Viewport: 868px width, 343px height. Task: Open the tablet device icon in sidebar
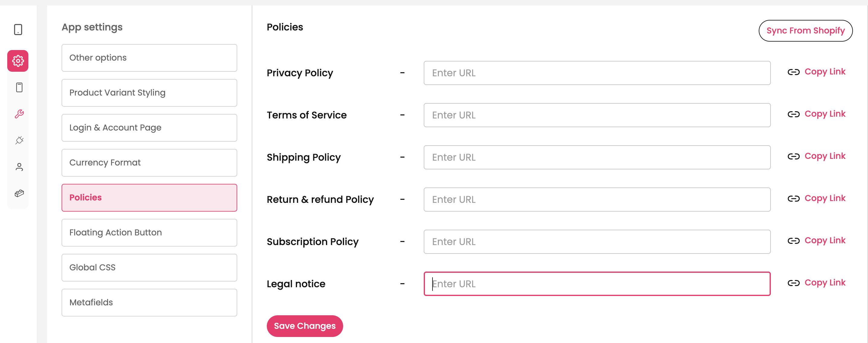click(x=18, y=30)
